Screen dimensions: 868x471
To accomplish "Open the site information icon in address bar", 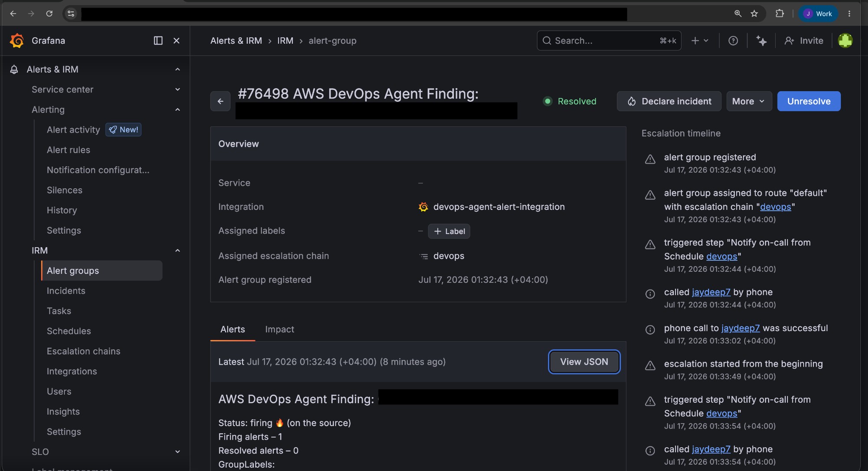I will pos(71,14).
